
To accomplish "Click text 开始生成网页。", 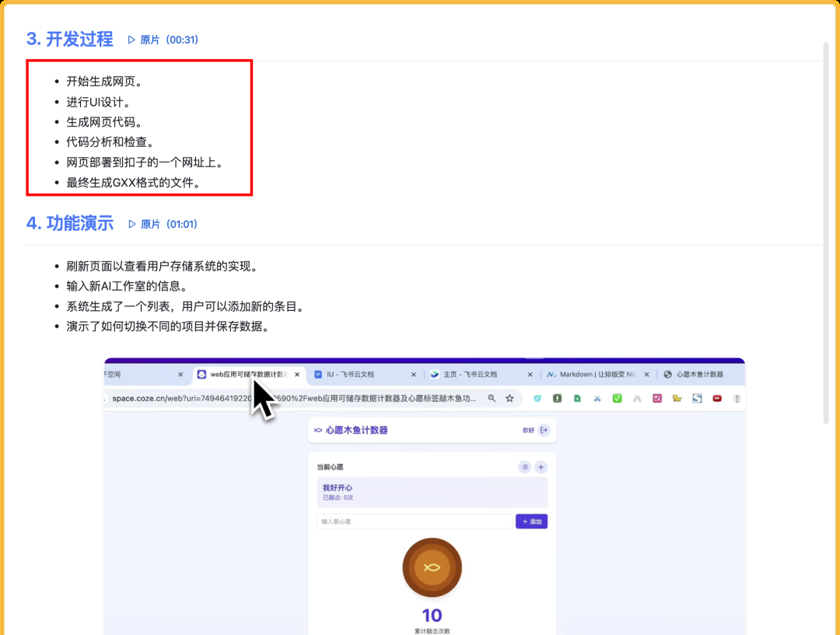I will point(104,82).
